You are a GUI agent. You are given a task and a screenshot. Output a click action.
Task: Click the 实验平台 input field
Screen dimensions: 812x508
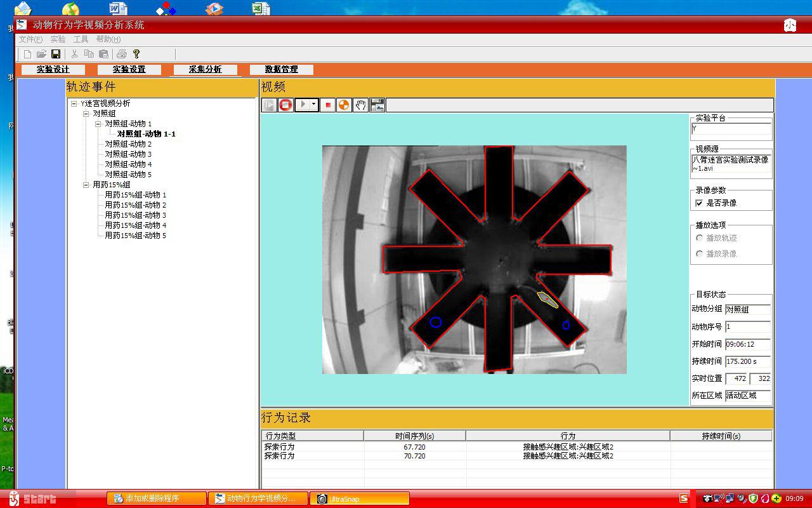pos(731,130)
